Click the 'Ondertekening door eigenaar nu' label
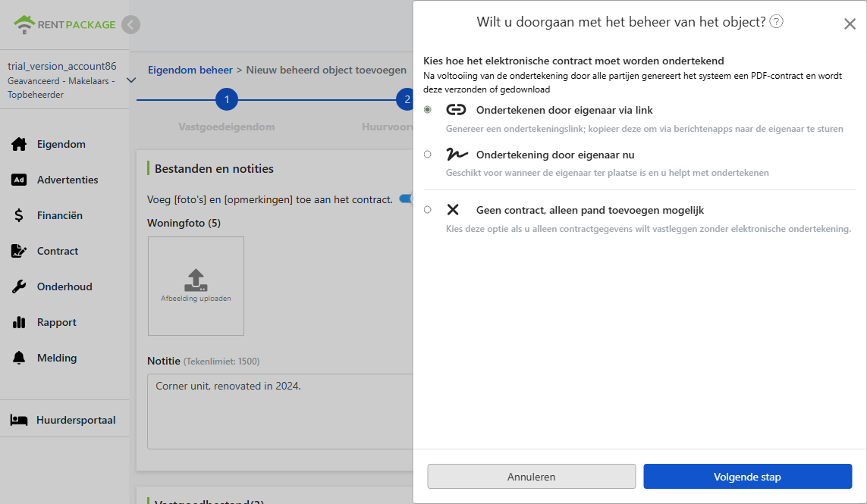The height and width of the screenshot is (504, 867). 555,155
